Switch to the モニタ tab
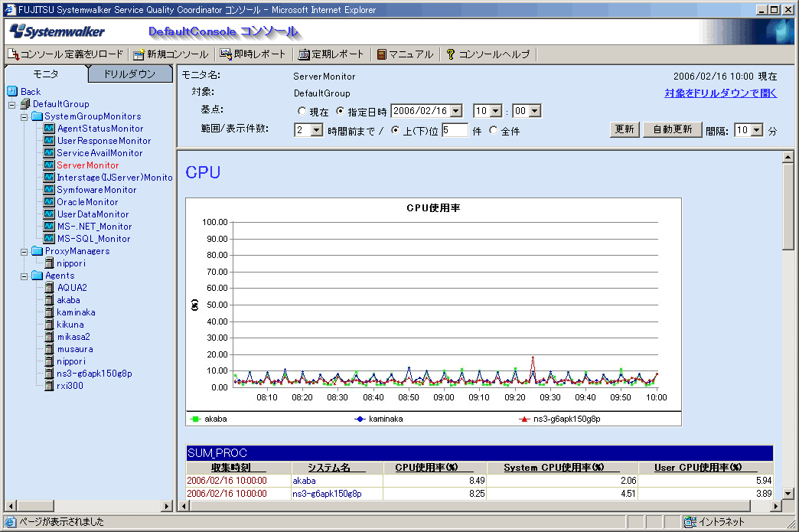This screenshot has width=799, height=532. (x=46, y=74)
